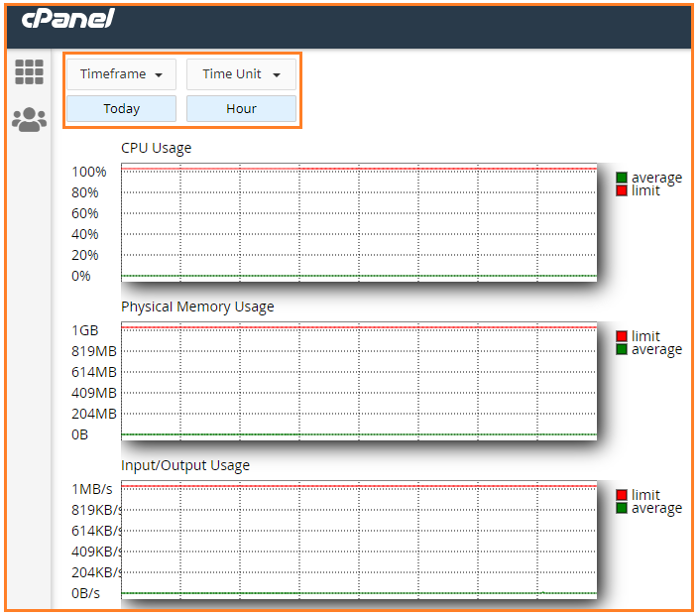Click the 'average' text in CPU legend
Viewport: 700px width, 615px height.
pos(656,178)
